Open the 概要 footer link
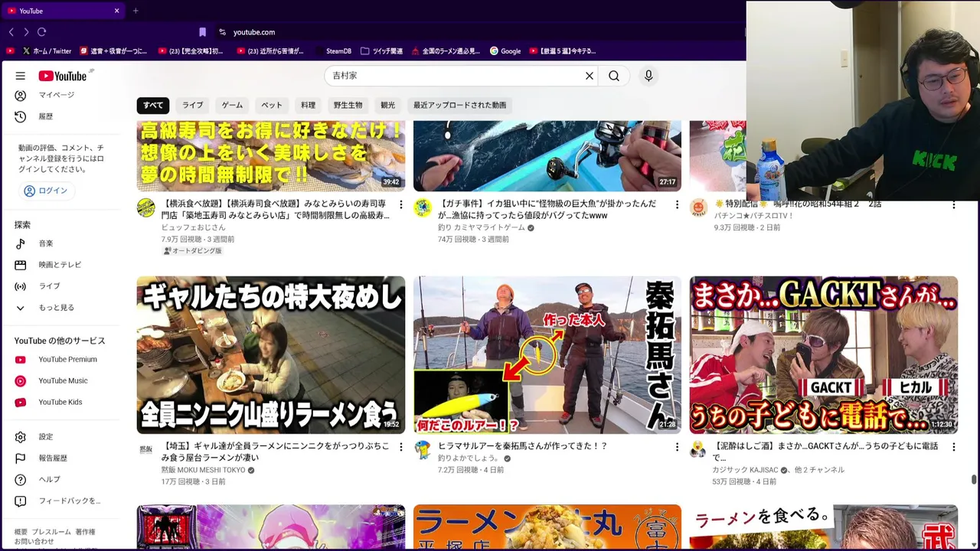The image size is (980, 551). click(21, 532)
